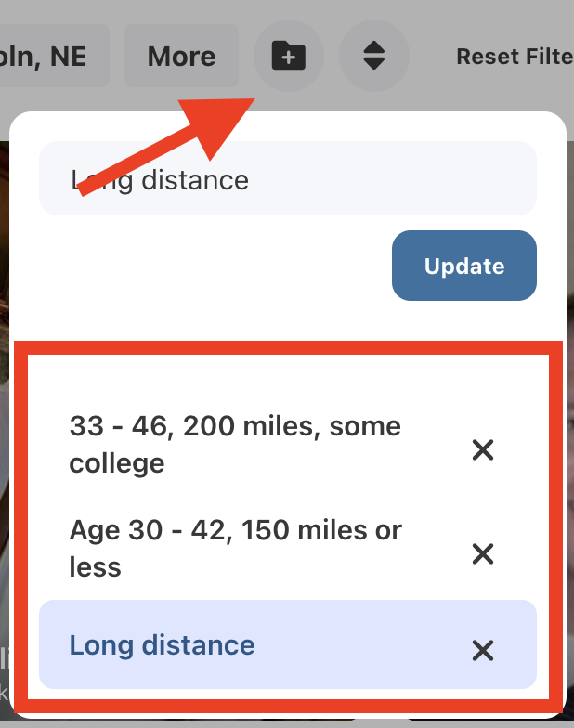Viewport: 574px width, 728px height.
Task: Reset all filters
Action: pos(514,57)
